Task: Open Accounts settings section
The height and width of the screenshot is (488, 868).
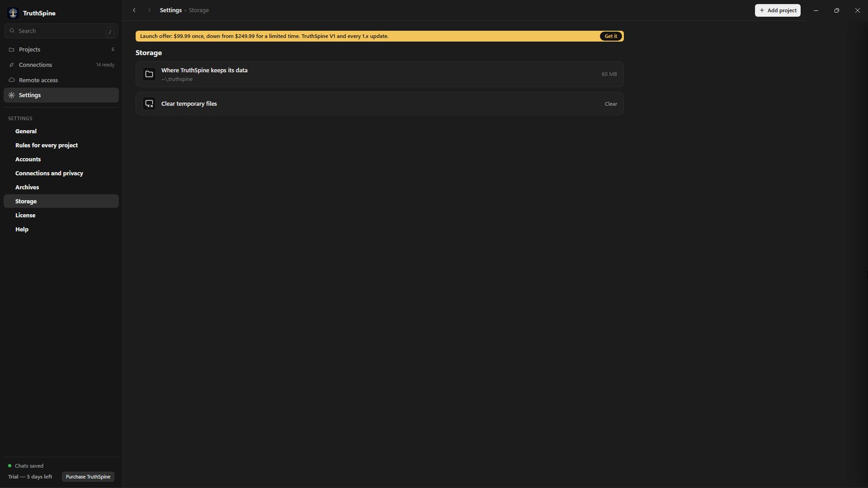Action: click(61, 159)
